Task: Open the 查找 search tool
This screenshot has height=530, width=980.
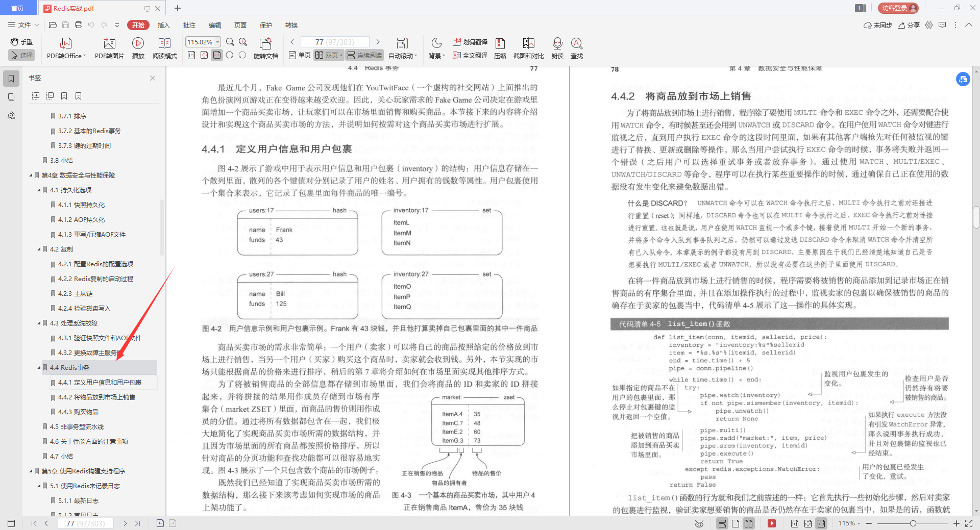Action: (x=577, y=48)
